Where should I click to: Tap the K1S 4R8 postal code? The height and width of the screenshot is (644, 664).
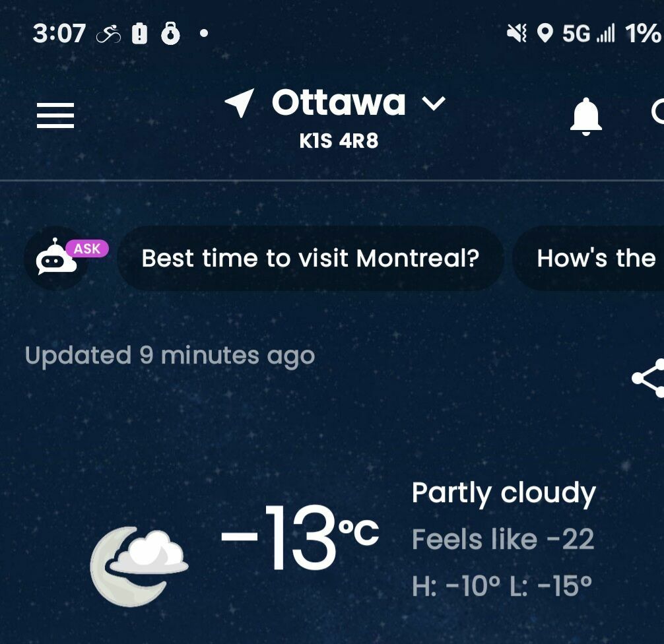coord(339,141)
